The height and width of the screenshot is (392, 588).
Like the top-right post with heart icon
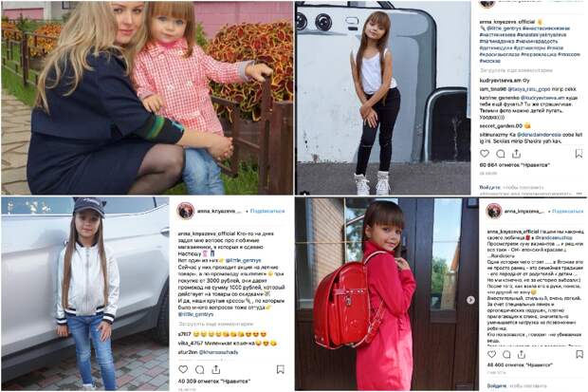[x=485, y=154]
